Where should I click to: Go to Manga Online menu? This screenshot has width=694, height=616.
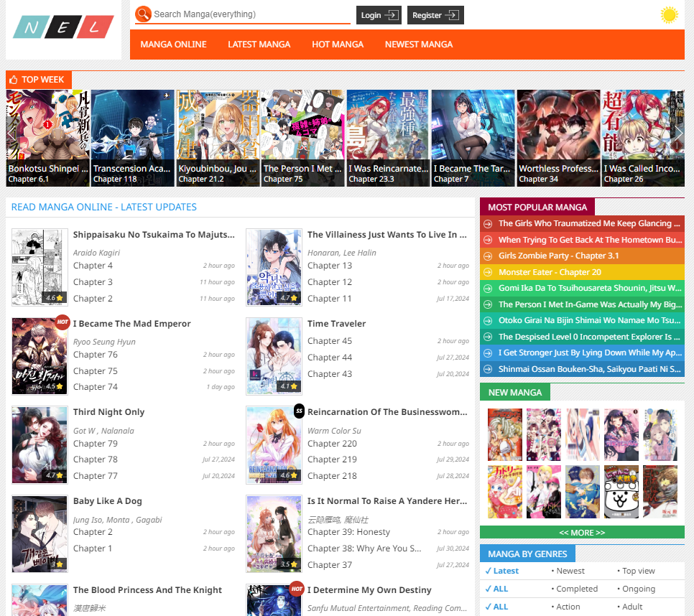pyautogui.click(x=174, y=45)
